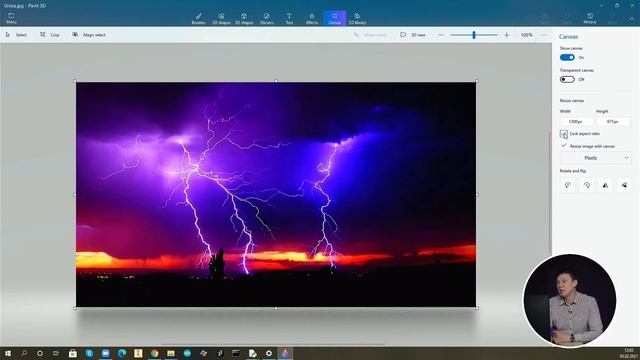Viewport: 640px width, 360px height.
Task: Toggle Lock aspect ratio checkbox
Action: pyautogui.click(x=564, y=133)
